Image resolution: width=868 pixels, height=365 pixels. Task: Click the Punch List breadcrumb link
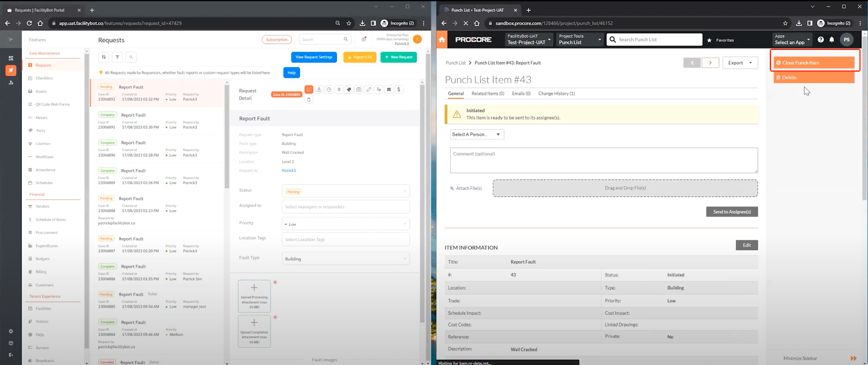coord(456,63)
